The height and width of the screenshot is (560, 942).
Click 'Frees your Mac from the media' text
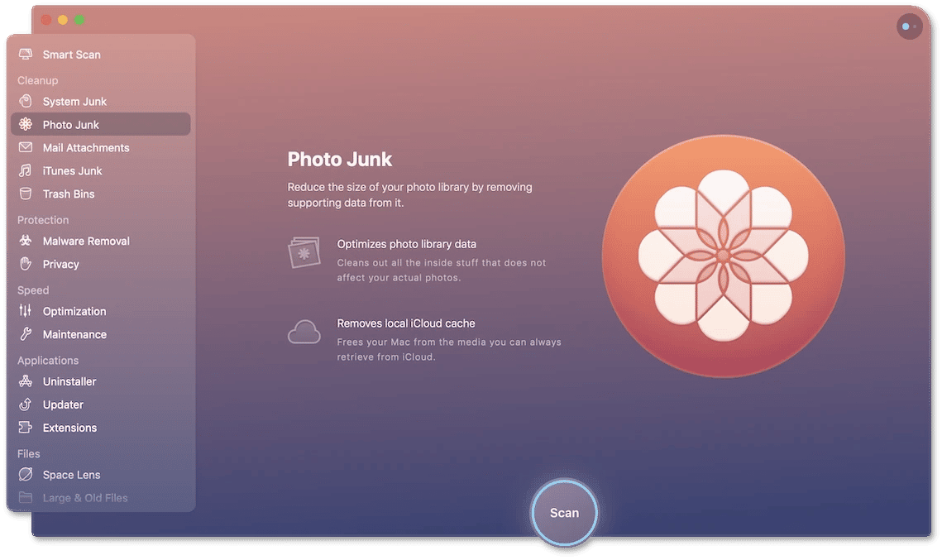pos(449,349)
